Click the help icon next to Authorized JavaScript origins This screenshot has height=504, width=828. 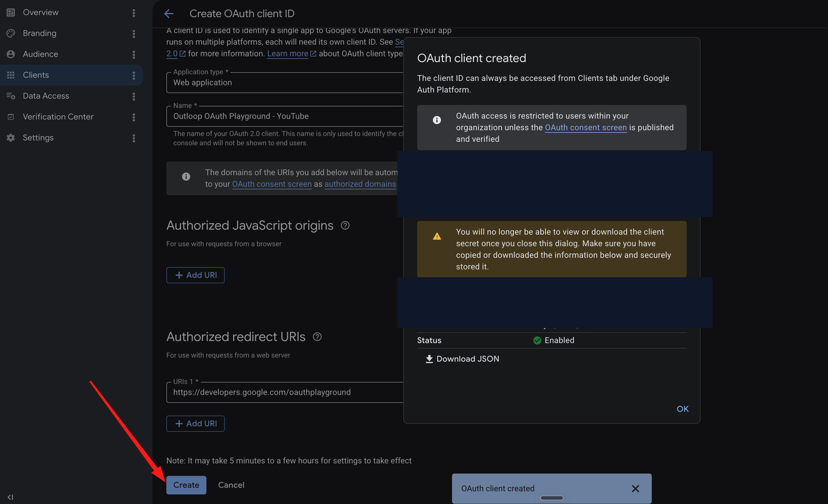tap(345, 225)
